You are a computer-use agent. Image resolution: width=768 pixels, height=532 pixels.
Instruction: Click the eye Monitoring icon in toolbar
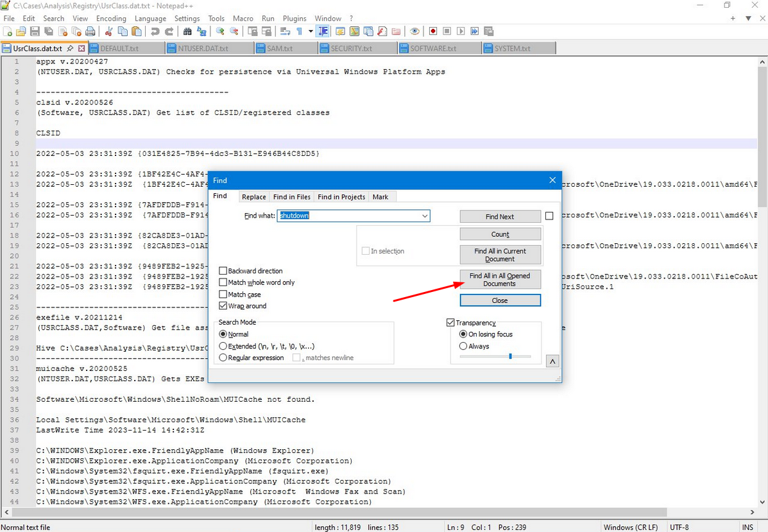point(414,31)
